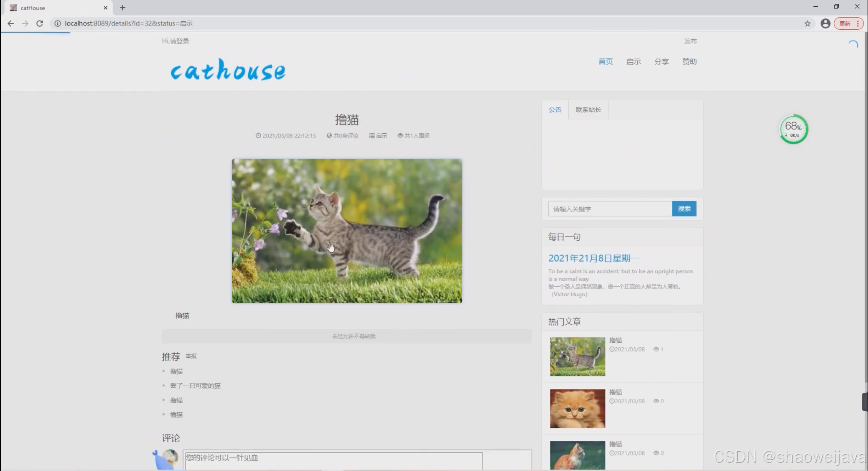Bookmark page with the star icon
This screenshot has height=471, width=868.
click(x=807, y=23)
